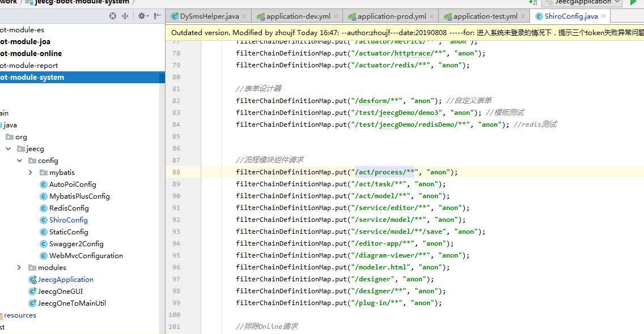Viewport: 644px width, 334px height.
Task: Open the RedisConfig class file
Action: [69, 208]
